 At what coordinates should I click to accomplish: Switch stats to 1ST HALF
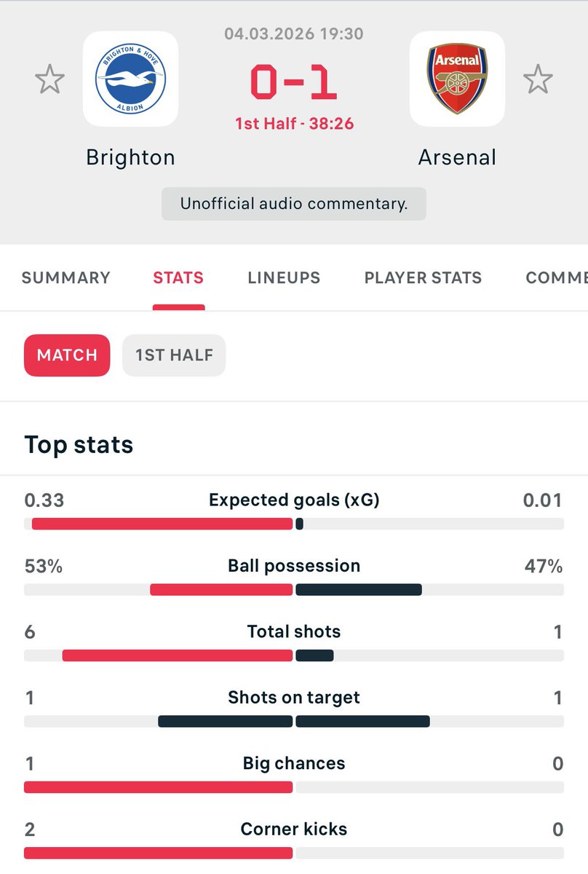pyautogui.click(x=174, y=355)
